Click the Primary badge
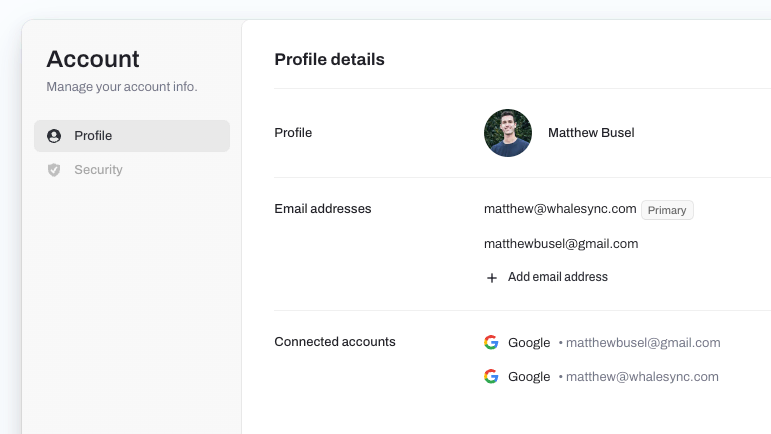 point(667,210)
